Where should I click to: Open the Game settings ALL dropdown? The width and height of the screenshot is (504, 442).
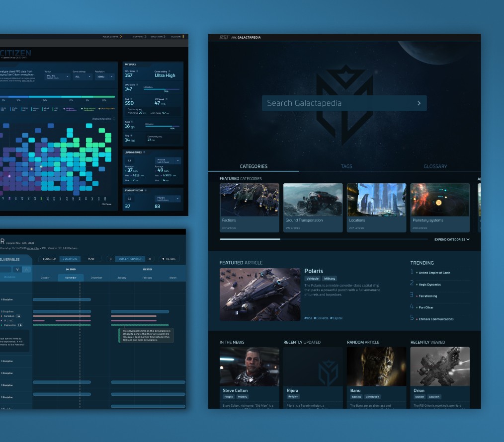[83, 77]
